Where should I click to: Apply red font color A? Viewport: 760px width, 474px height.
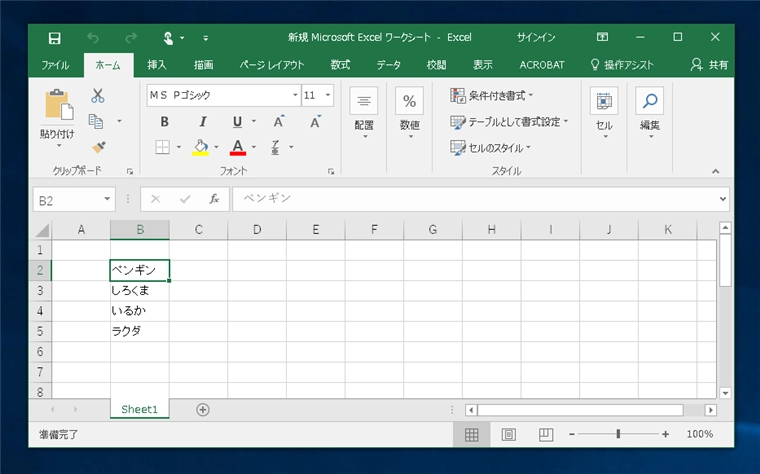pyautogui.click(x=238, y=147)
